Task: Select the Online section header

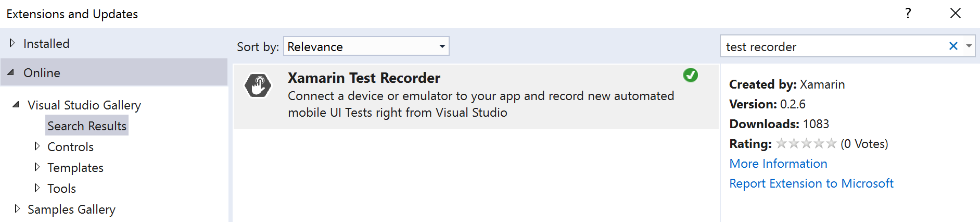Action: click(114, 72)
